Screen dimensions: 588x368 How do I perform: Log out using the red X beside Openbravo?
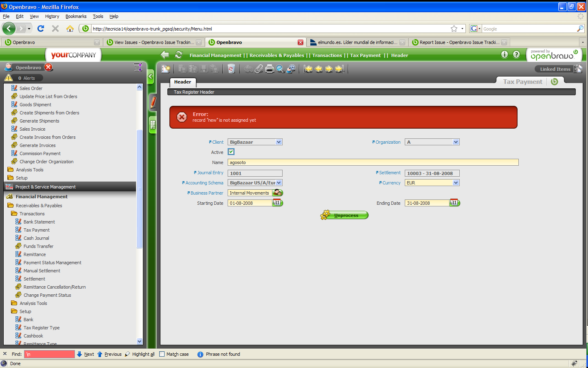48,67
